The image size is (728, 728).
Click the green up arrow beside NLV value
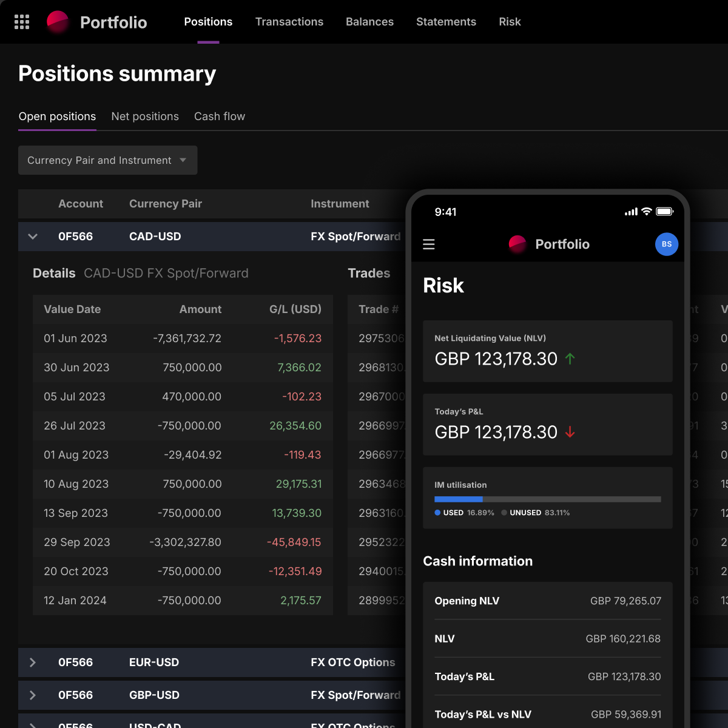point(569,358)
